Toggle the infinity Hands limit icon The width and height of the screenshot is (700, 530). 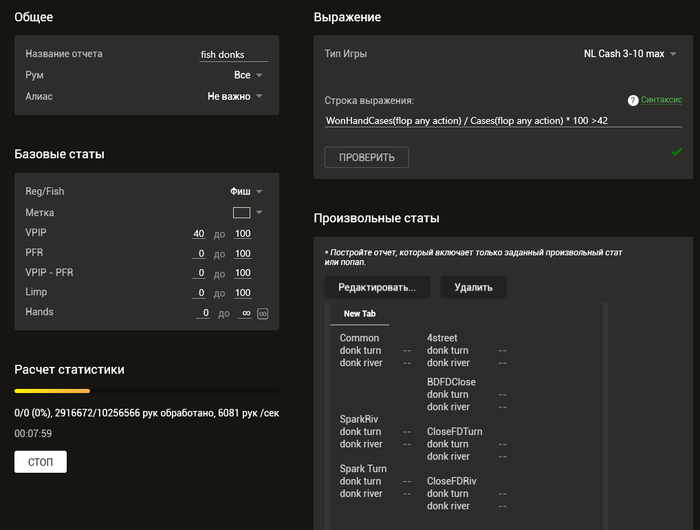click(262, 314)
